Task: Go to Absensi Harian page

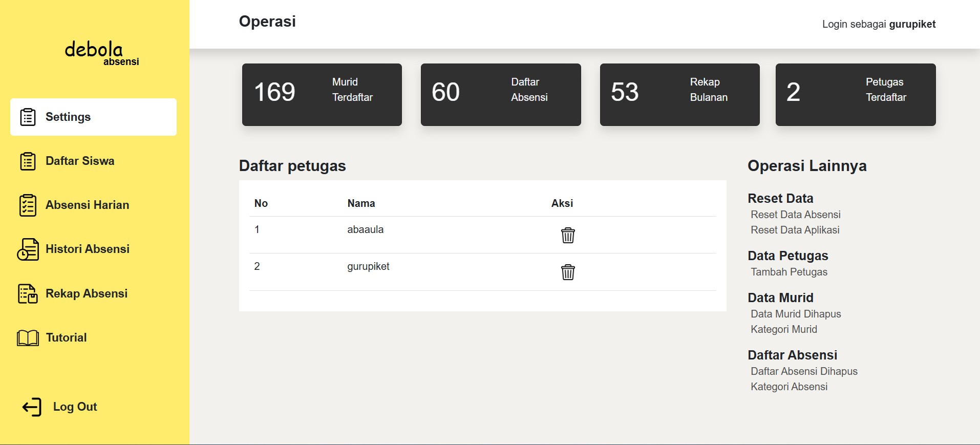Action: pos(87,205)
